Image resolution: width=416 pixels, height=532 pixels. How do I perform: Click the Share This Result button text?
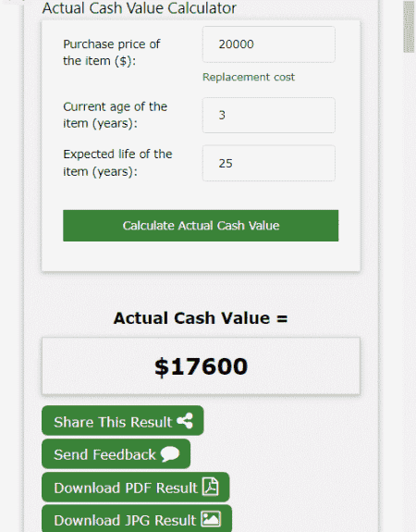[x=113, y=422]
